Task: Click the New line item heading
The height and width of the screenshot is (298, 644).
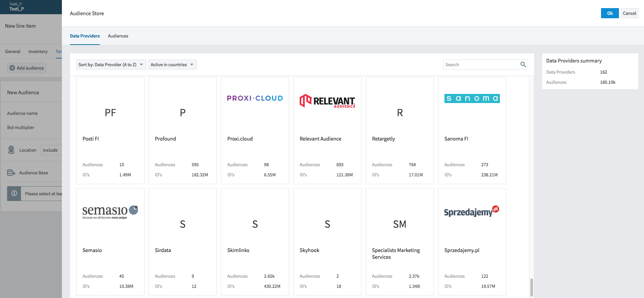Action: (x=20, y=26)
